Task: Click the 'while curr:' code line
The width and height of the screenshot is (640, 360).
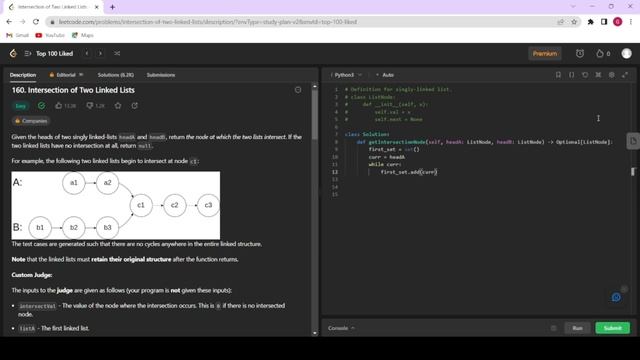Action: point(385,164)
